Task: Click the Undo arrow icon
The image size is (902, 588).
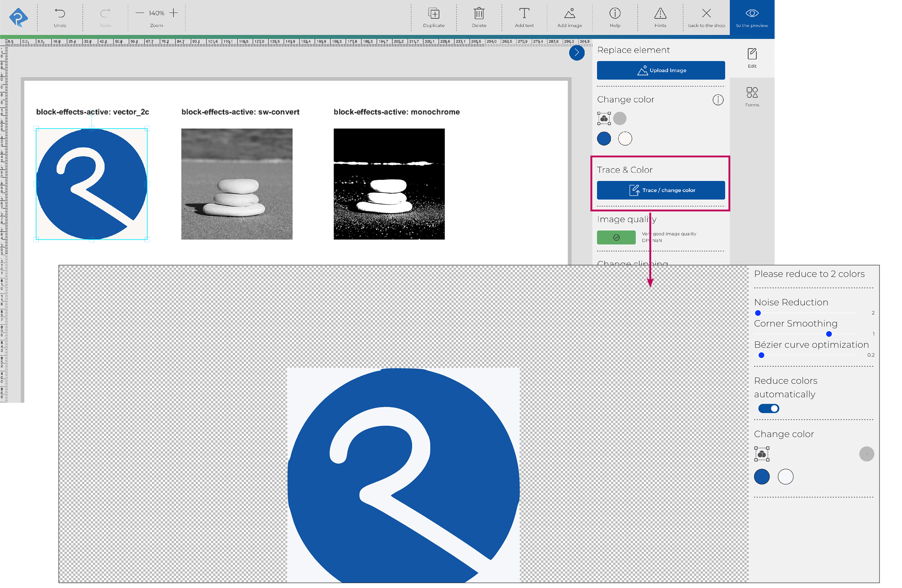Action: [x=60, y=13]
